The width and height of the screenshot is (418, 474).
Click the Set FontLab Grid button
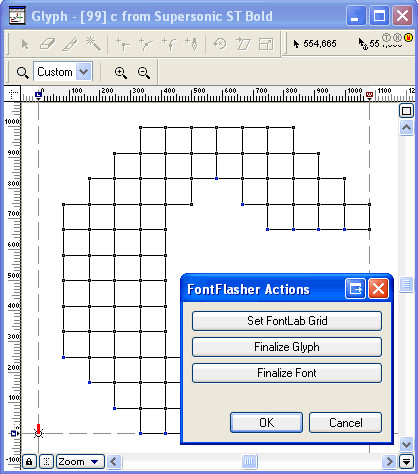[287, 321]
